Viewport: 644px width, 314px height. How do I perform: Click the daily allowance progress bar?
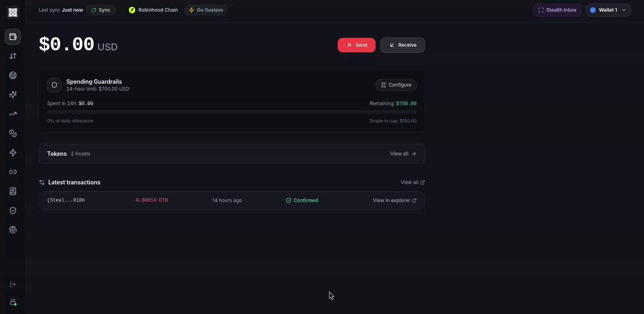point(232,112)
